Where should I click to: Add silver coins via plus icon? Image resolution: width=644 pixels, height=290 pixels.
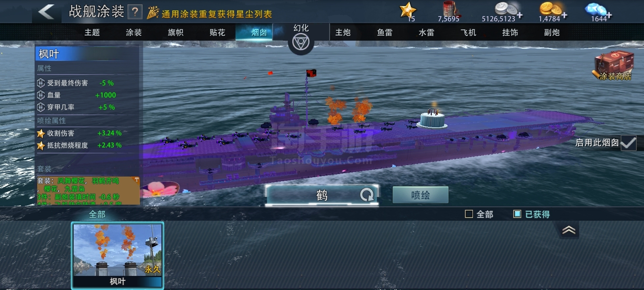coord(520,15)
